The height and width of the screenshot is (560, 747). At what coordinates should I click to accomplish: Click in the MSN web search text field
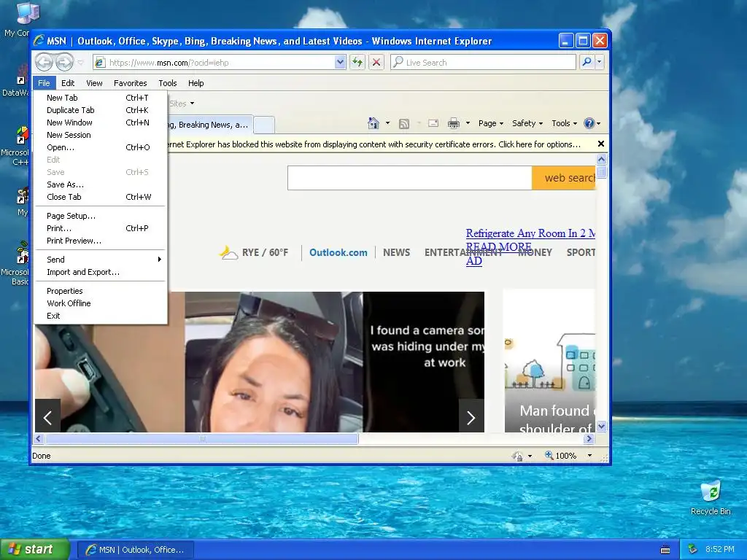[410, 178]
